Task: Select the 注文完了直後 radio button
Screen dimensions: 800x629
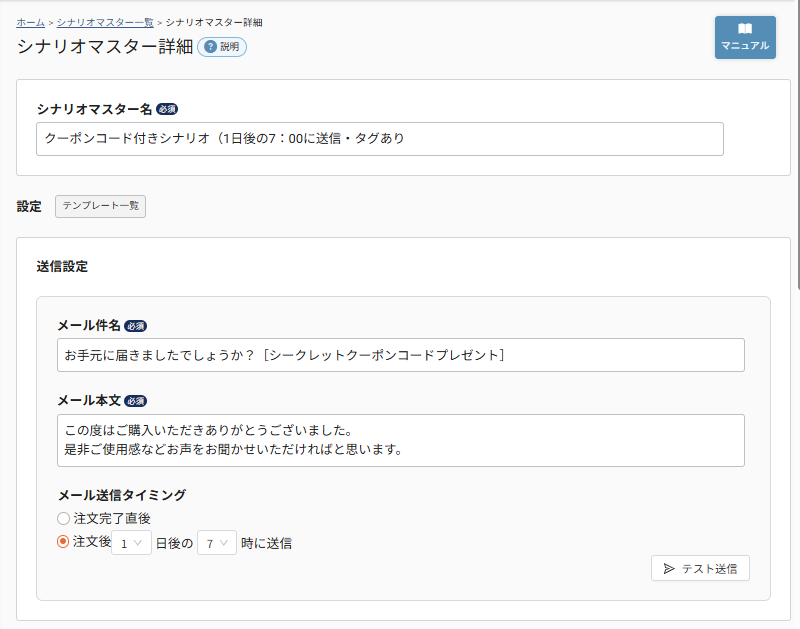Action: pyautogui.click(x=64, y=518)
